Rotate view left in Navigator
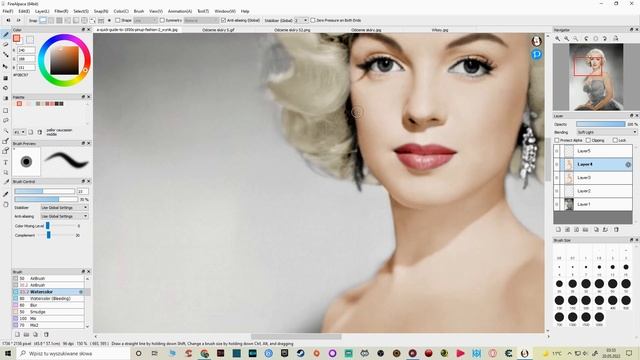Viewport: 640px width, 360px height. tap(587, 38)
